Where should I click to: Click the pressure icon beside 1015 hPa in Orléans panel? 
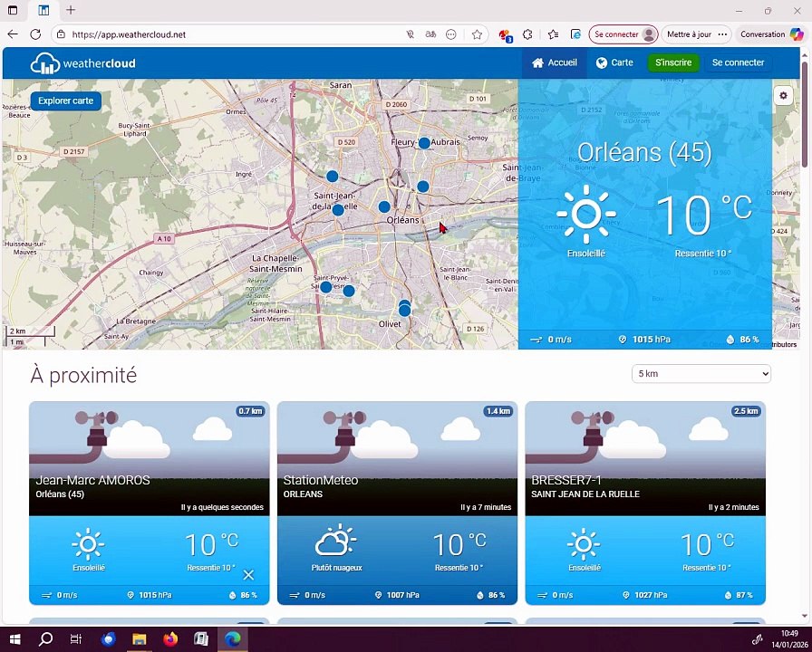pos(623,340)
